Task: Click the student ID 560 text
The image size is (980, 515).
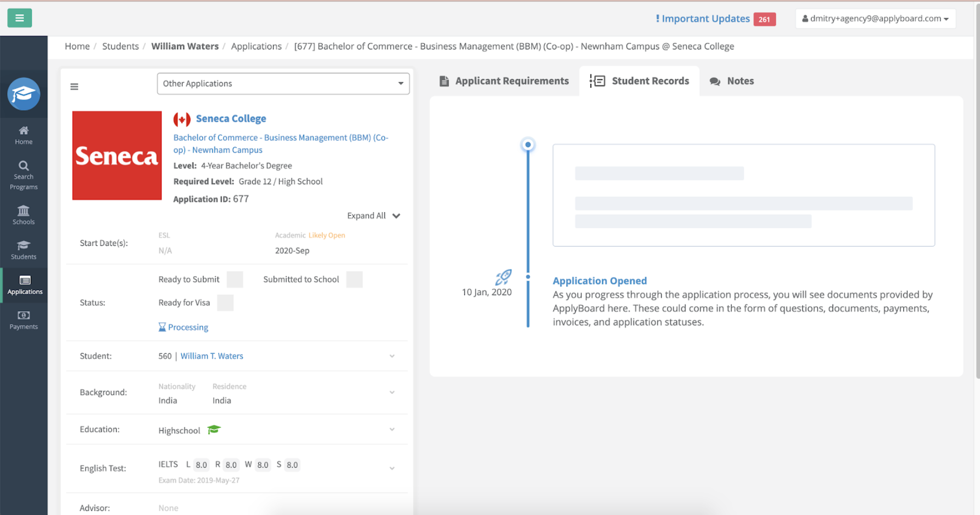Action: tap(165, 356)
